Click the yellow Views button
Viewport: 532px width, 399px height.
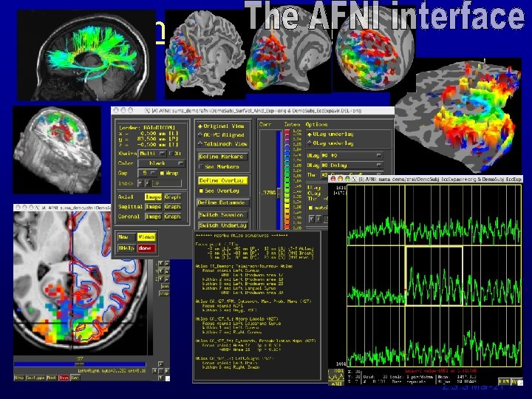[x=146, y=237]
